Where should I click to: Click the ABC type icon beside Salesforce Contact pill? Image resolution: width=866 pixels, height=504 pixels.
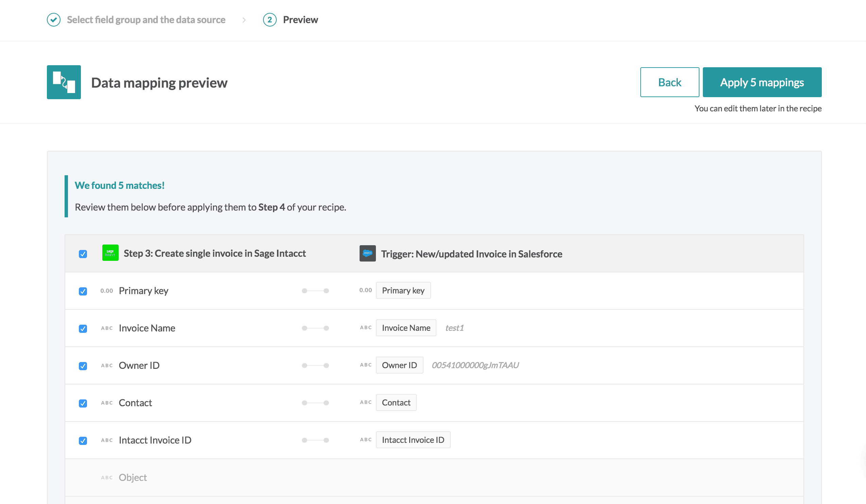pyautogui.click(x=366, y=402)
